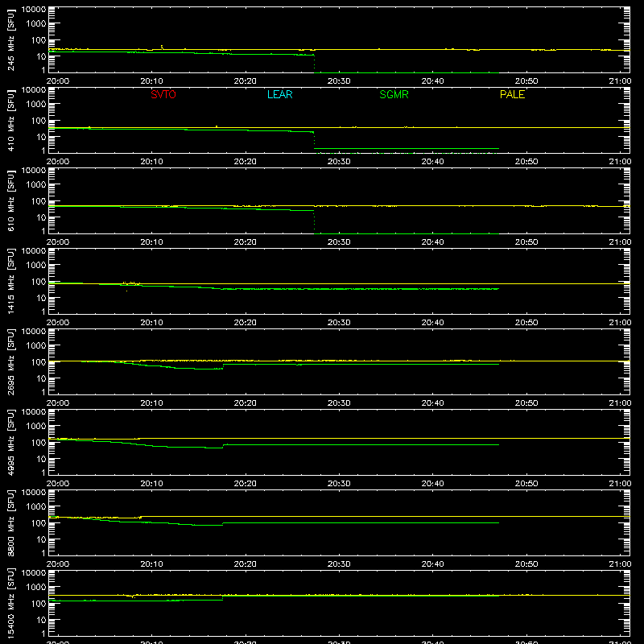This screenshot has height=644, width=644.
Task: Click the yellow spike near 20:11 at 245 MHz
Action: (162, 47)
